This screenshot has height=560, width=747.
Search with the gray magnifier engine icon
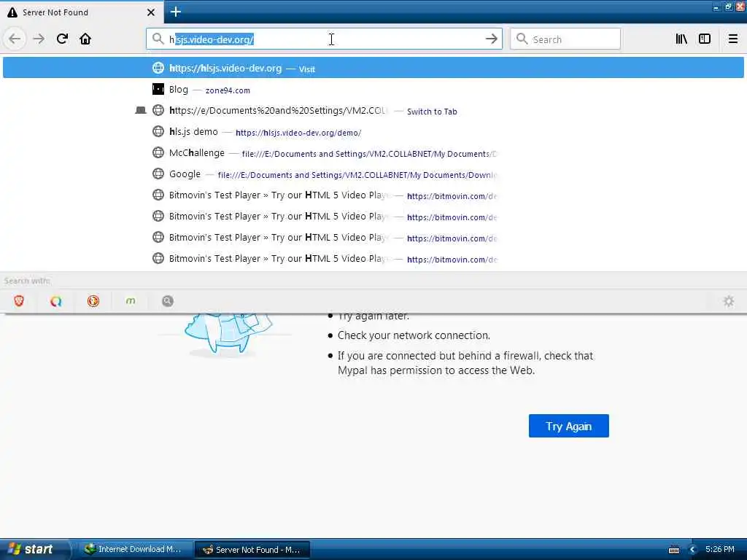[168, 301]
